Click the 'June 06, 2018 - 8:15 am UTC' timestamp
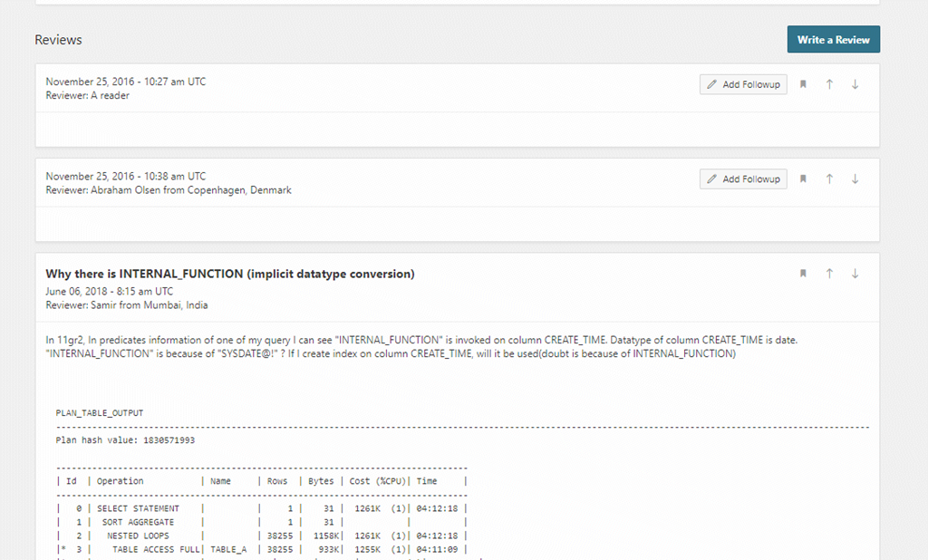The width and height of the screenshot is (928, 560). point(109,292)
